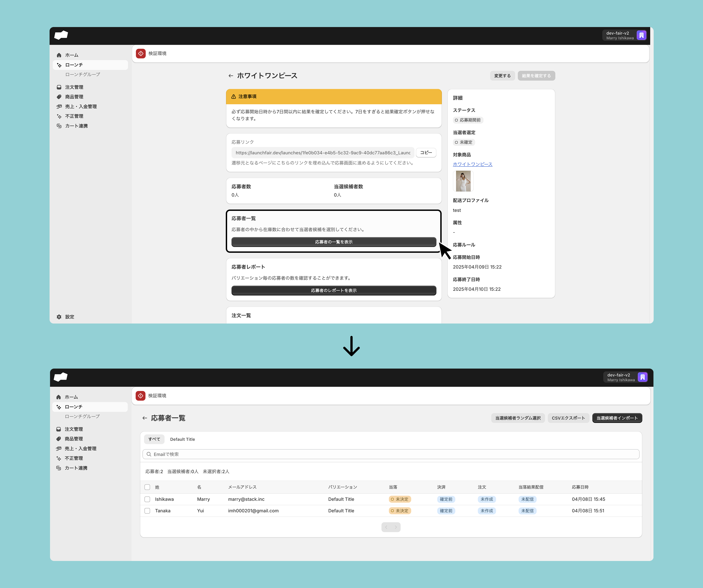Open the ホワイトワンピース product link
This screenshot has width=703, height=588.
472,164
